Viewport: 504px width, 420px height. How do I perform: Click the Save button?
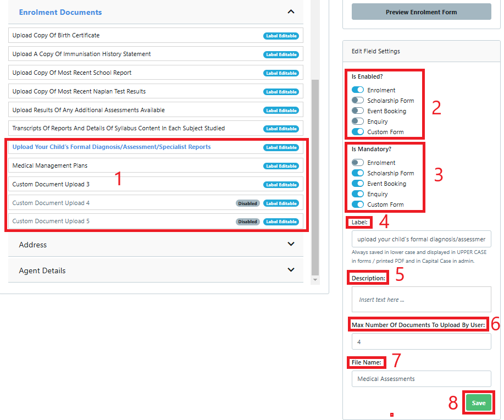click(x=478, y=402)
